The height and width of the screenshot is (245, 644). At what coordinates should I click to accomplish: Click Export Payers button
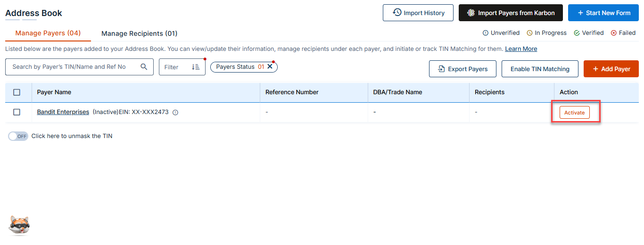(x=462, y=69)
